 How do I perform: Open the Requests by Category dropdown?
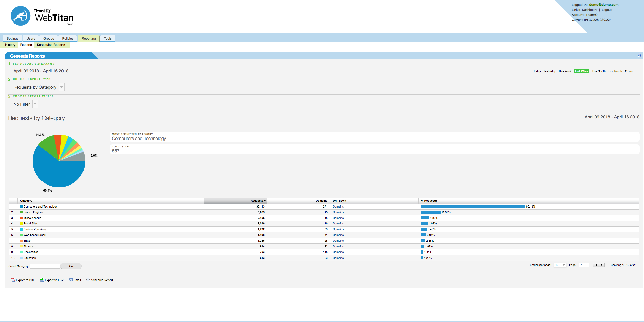pos(61,87)
